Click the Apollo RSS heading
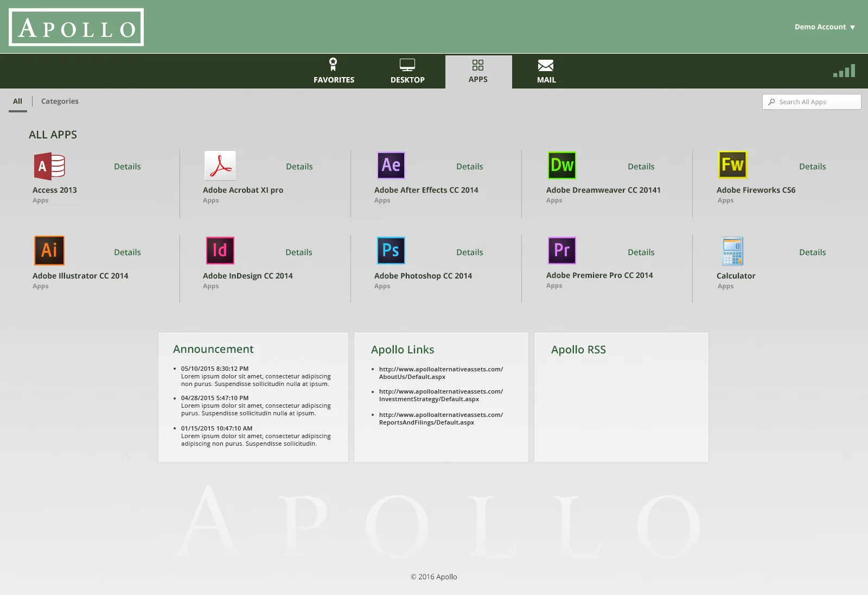The width and height of the screenshot is (868, 595). pyautogui.click(x=578, y=350)
